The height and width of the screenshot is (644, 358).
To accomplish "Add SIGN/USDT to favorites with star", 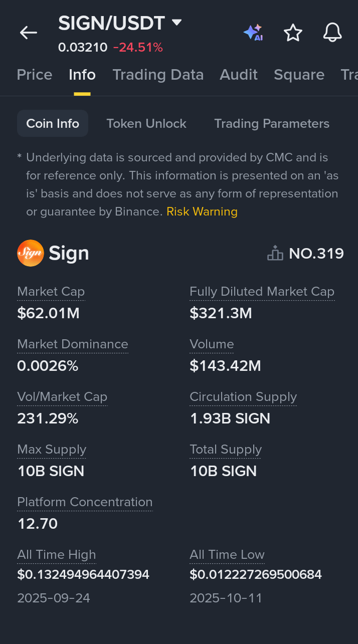I will [293, 33].
